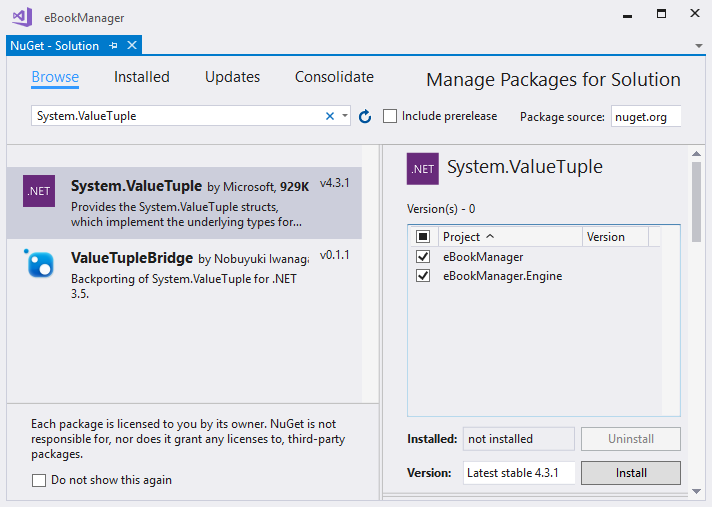Screen dimensions: 712x507
Task: Uncheck the eBookManager.Engine project checkbox
Action: tap(423, 276)
